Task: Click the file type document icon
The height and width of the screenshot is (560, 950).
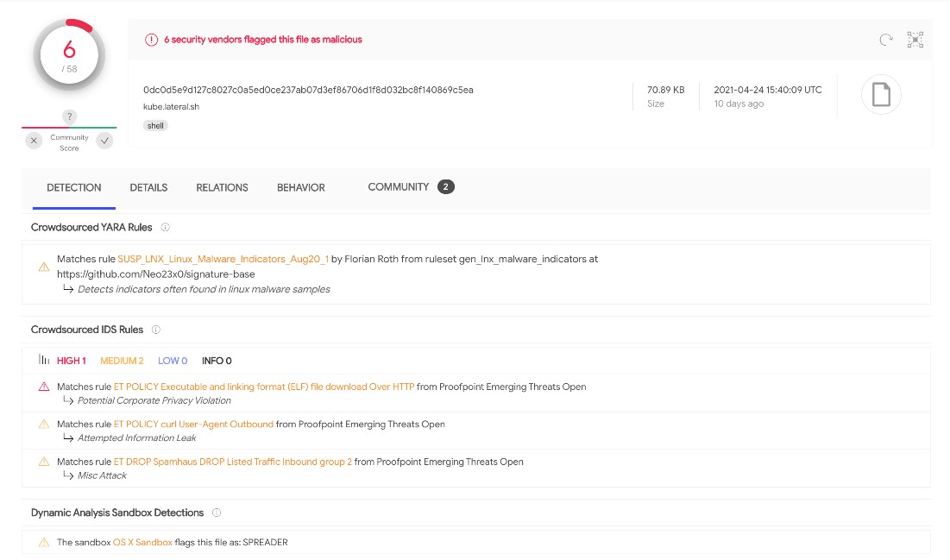Action: (881, 95)
